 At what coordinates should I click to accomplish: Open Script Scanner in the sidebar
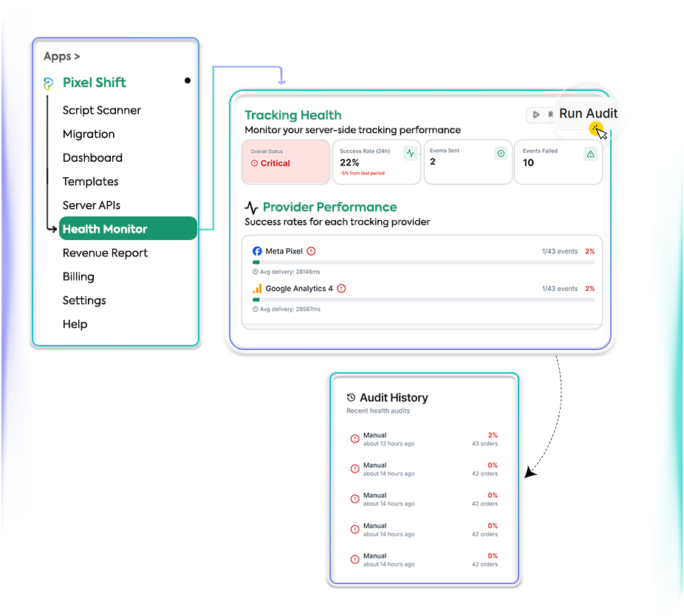point(102,110)
